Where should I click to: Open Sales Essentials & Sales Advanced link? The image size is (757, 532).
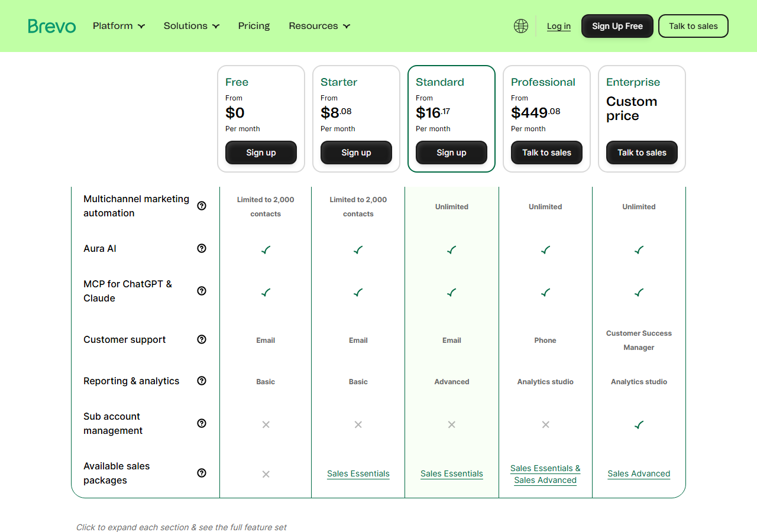pyautogui.click(x=545, y=474)
